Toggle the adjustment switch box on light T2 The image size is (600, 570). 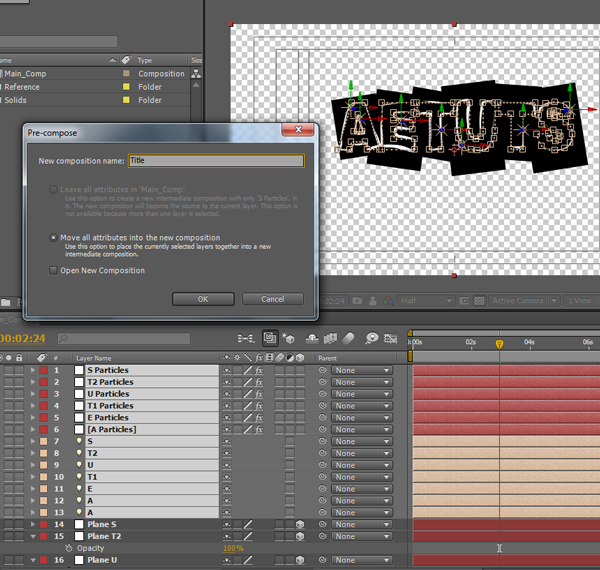tap(290, 453)
